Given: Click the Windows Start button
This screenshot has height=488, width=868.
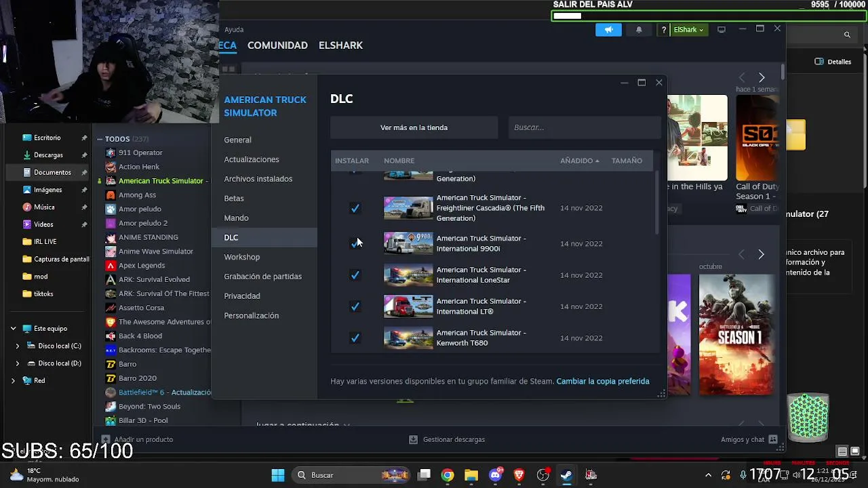Looking at the screenshot, I should [278, 475].
